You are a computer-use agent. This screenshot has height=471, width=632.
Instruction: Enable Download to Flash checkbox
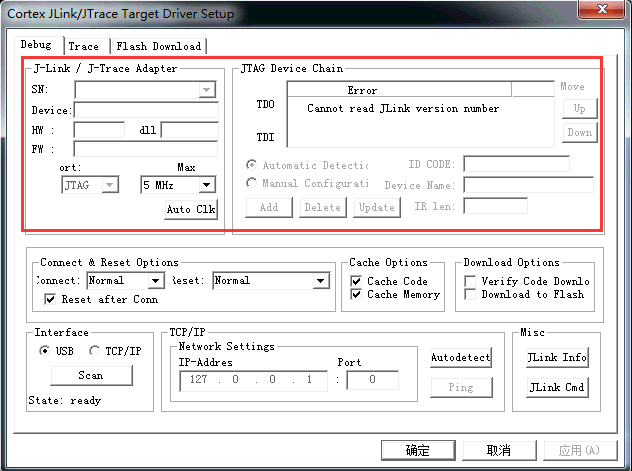point(470,295)
